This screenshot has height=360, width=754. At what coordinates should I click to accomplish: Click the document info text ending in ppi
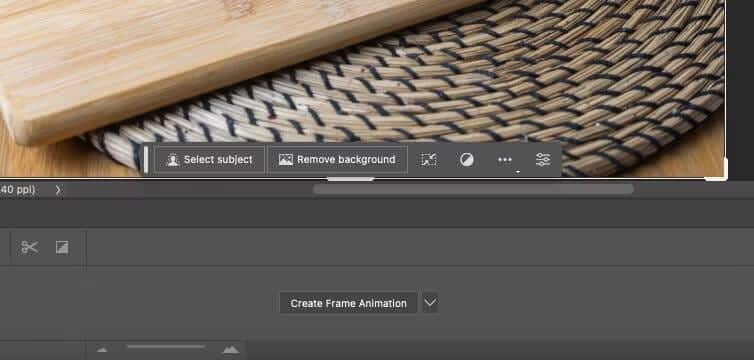(17, 190)
